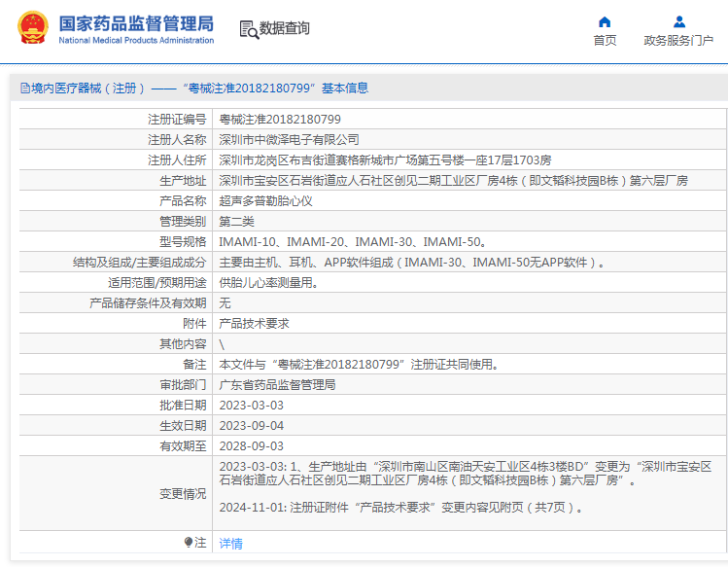
Task: Click the 变更情况 row label
Action: [183, 494]
